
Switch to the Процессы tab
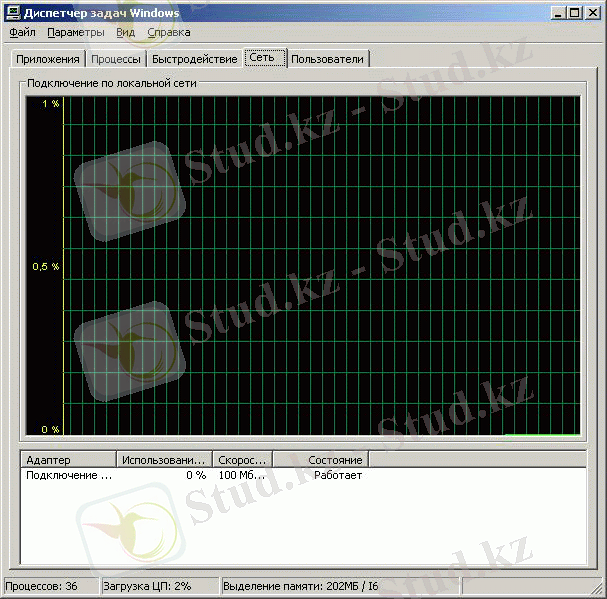(x=116, y=59)
